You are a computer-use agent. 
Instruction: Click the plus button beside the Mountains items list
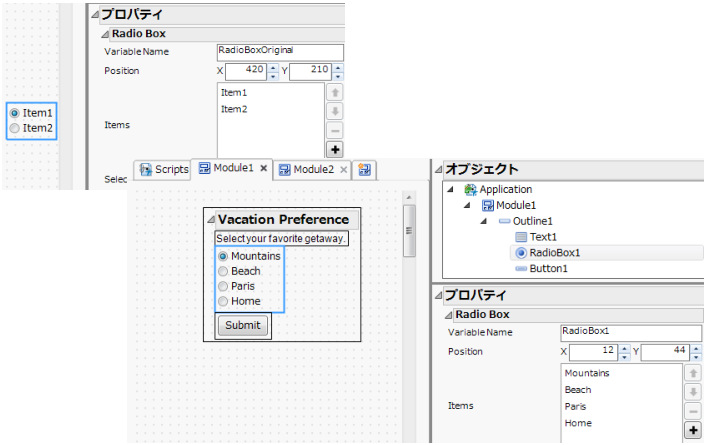click(x=691, y=431)
